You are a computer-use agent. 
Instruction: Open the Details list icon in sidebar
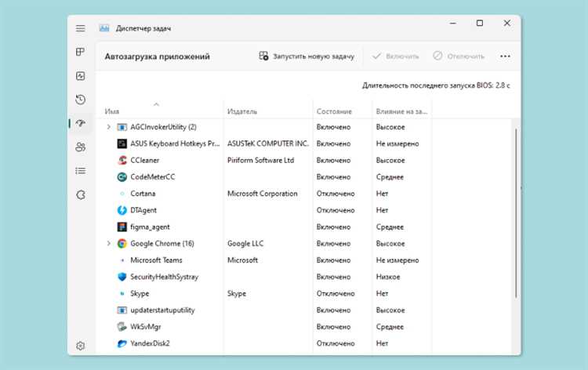point(80,170)
